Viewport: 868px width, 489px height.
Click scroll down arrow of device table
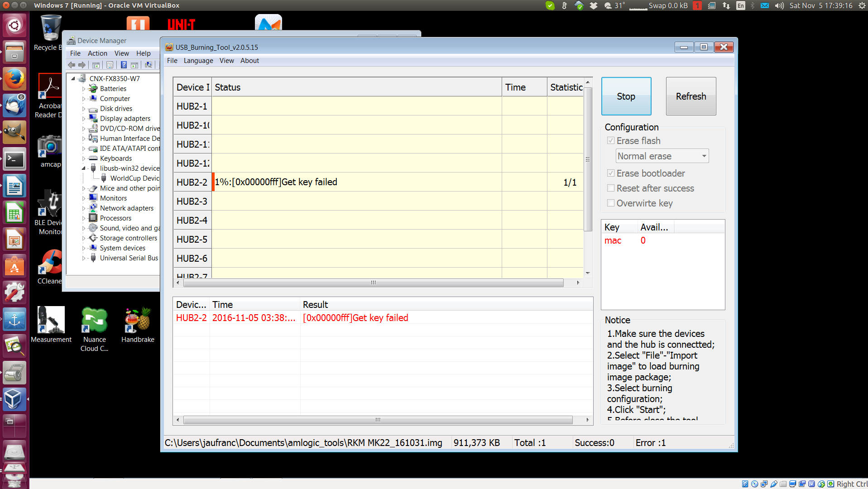pos(588,273)
